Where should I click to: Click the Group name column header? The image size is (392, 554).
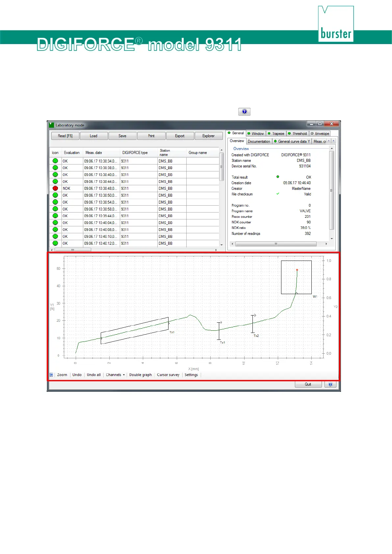coord(202,153)
